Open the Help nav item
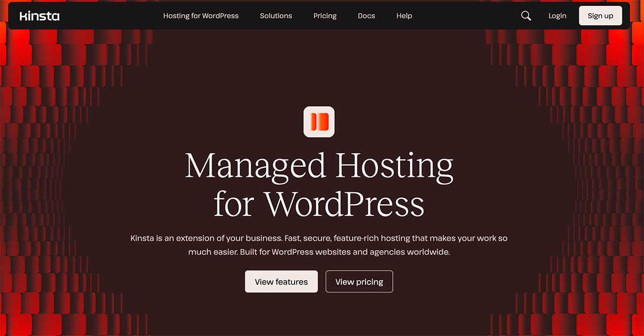This screenshot has width=644, height=336. (x=404, y=16)
